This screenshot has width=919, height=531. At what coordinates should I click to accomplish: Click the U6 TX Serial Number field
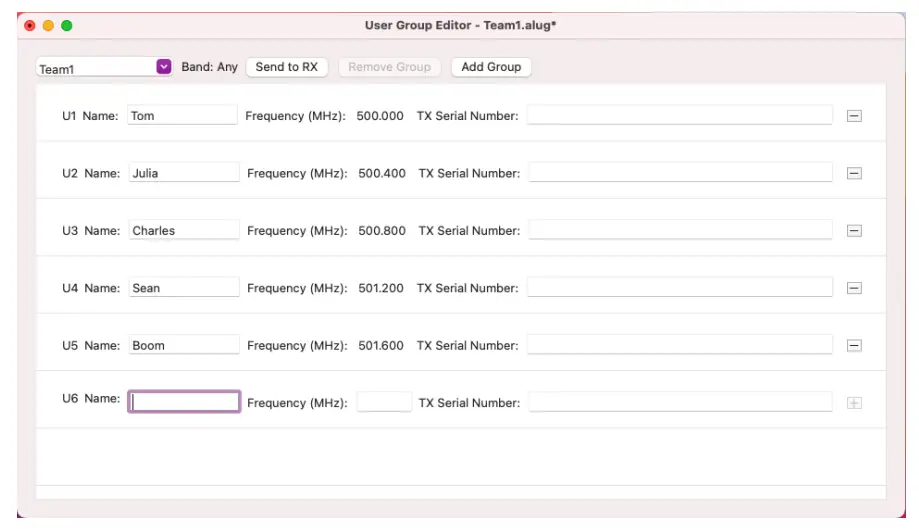[x=680, y=403]
